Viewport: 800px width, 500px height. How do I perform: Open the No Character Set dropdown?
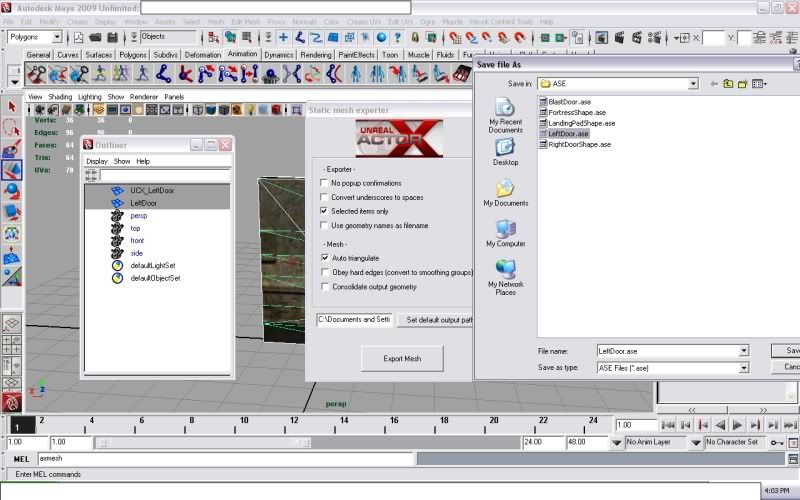[695, 442]
